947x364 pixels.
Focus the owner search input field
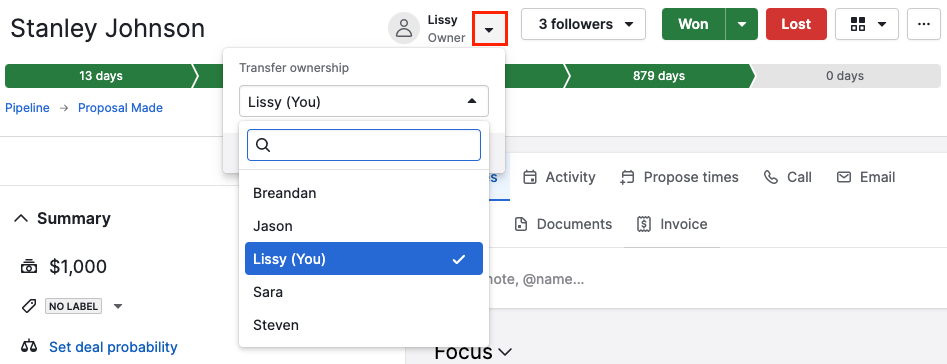tap(364, 145)
